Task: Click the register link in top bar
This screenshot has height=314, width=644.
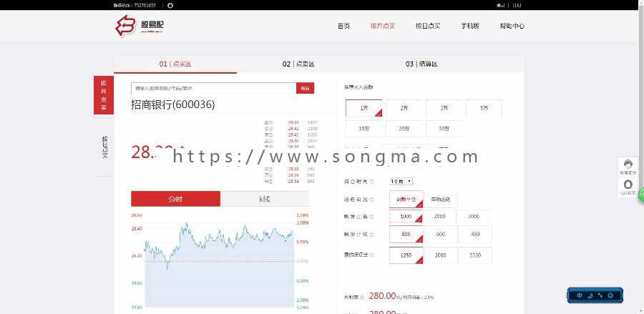Action: coord(517,5)
